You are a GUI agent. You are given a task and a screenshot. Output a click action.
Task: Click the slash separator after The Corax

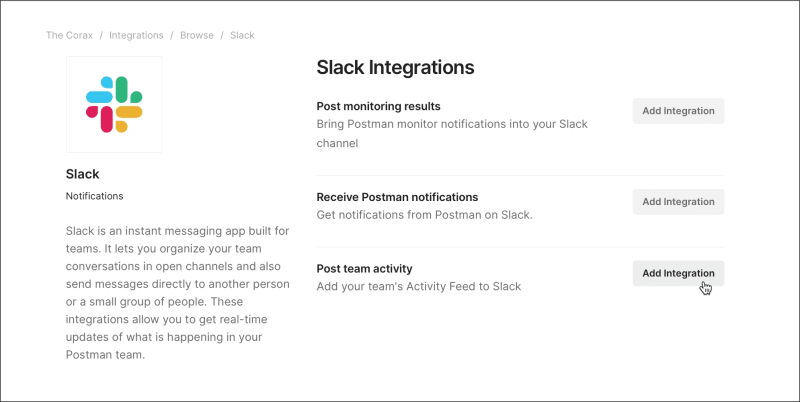(100, 35)
